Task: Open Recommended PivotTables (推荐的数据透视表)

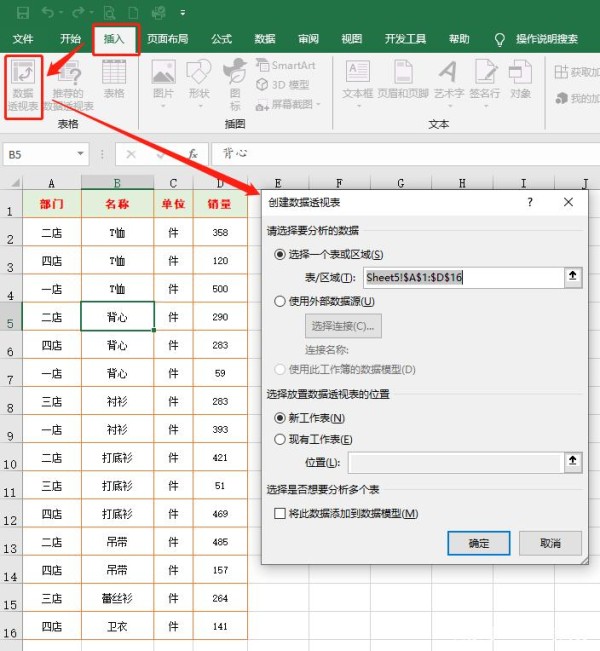Action: click(69, 86)
